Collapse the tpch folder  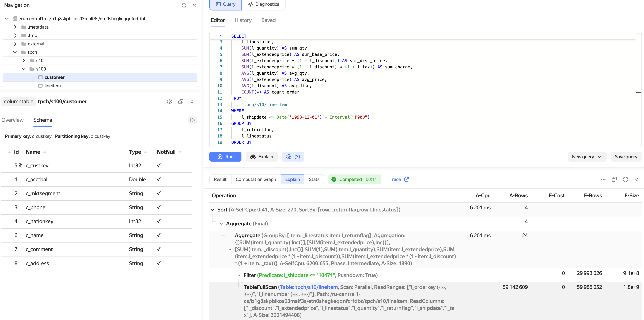point(15,52)
